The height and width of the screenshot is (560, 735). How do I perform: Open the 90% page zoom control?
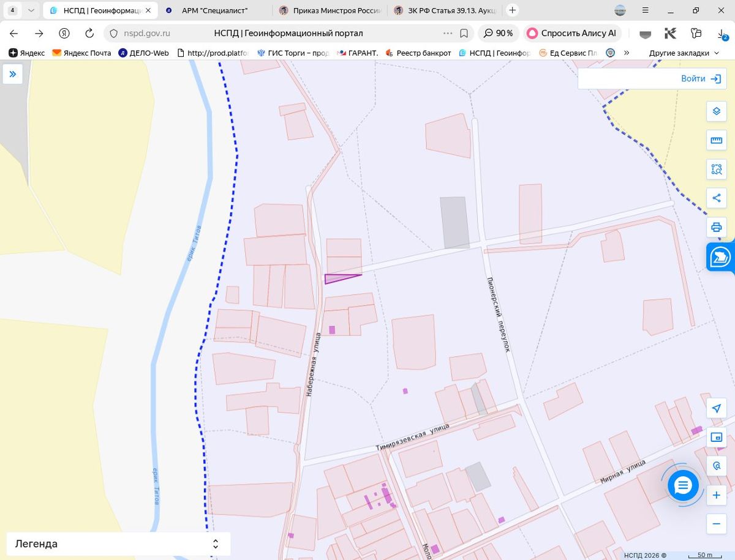[499, 34]
